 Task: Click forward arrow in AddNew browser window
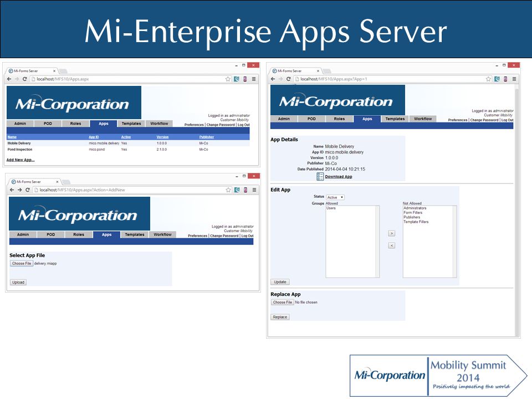[x=20, y=190]
